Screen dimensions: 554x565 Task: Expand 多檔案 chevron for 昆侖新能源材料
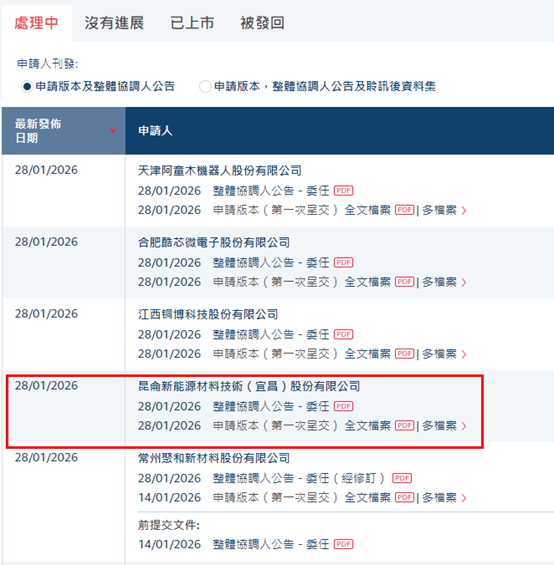coord(464,427)
